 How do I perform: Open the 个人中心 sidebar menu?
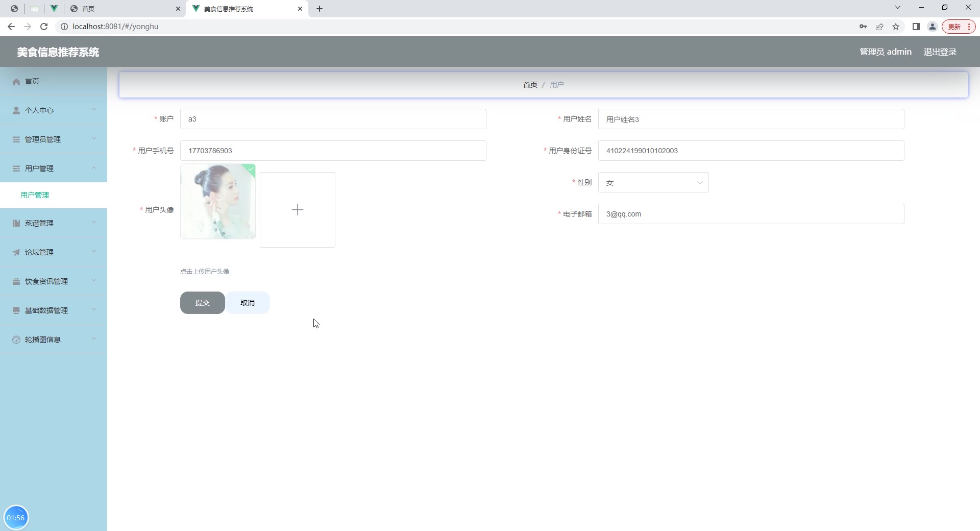[54, 110]
